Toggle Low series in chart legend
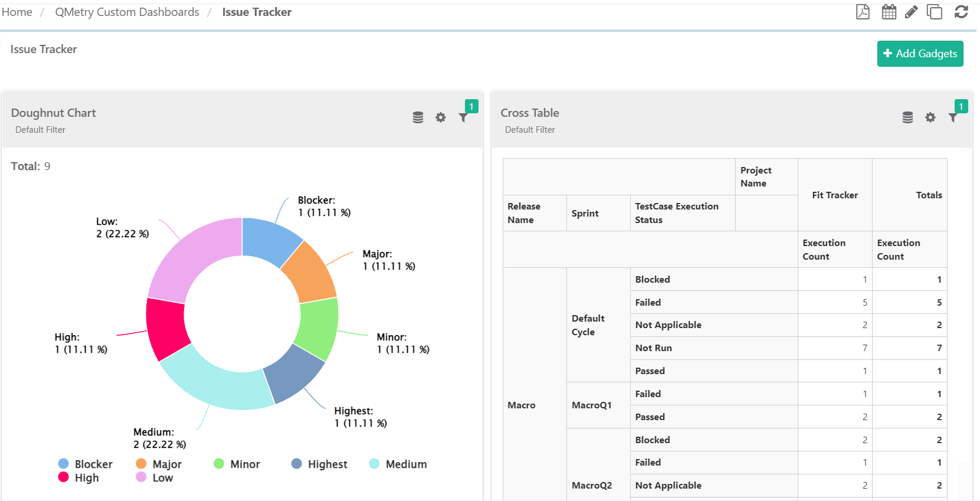The image size is (980, 501). tap(155, 478)
